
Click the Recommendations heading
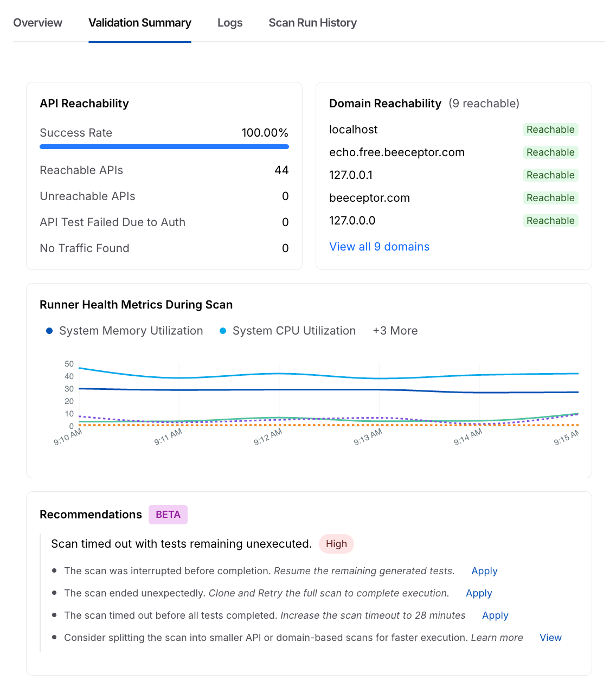point(91,515)
